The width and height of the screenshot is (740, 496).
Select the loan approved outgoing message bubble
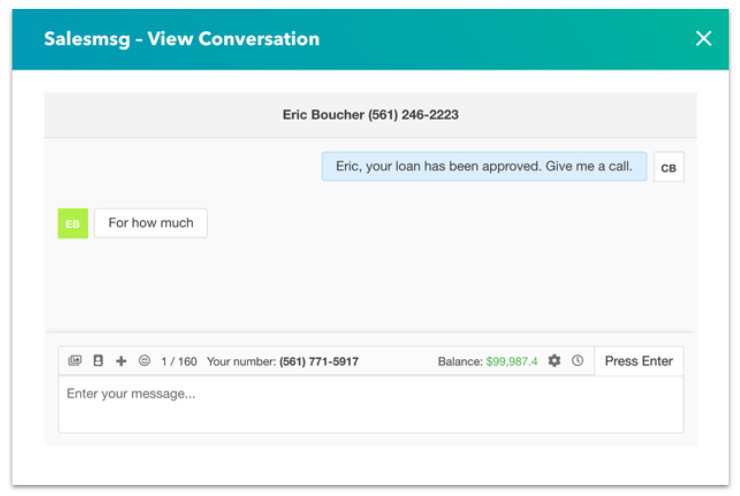484,166
